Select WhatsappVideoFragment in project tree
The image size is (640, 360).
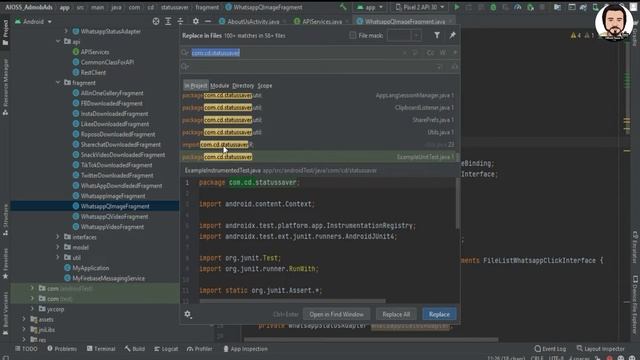[112, 227]
